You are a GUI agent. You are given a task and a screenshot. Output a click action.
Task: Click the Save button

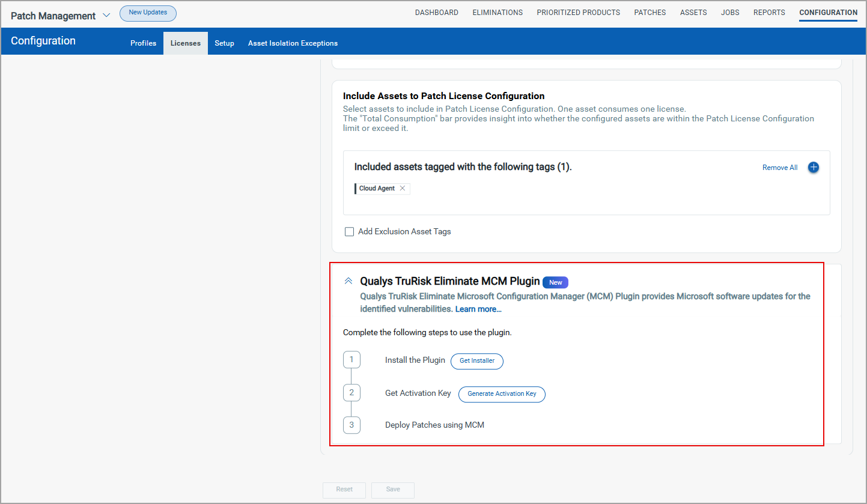[x=393, y=490]
